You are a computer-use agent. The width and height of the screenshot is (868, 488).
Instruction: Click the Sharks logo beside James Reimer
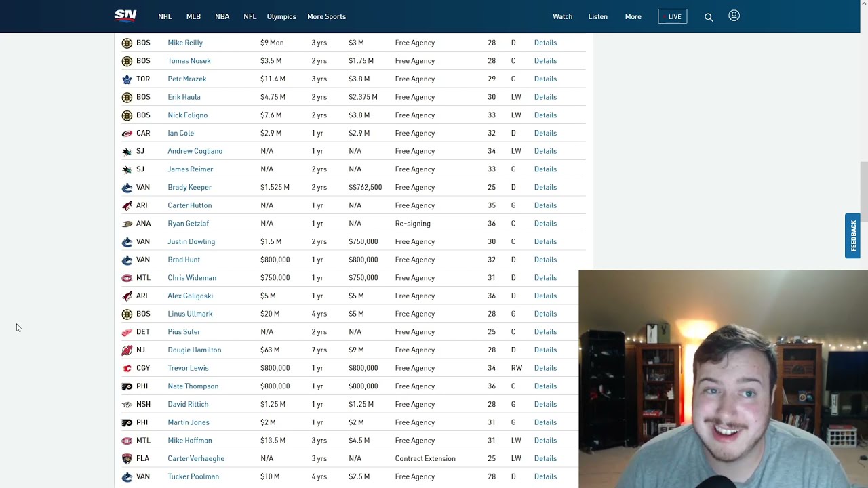[127, 169]
